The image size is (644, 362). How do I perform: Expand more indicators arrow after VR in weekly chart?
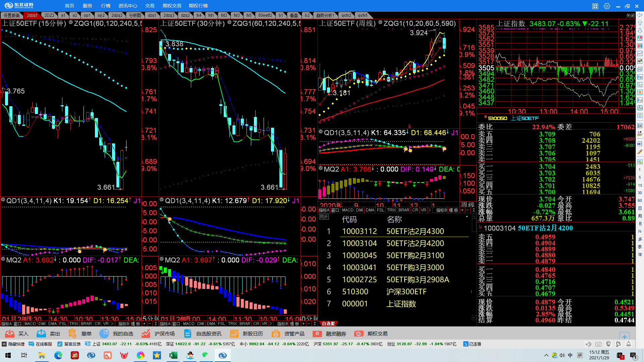430,210
